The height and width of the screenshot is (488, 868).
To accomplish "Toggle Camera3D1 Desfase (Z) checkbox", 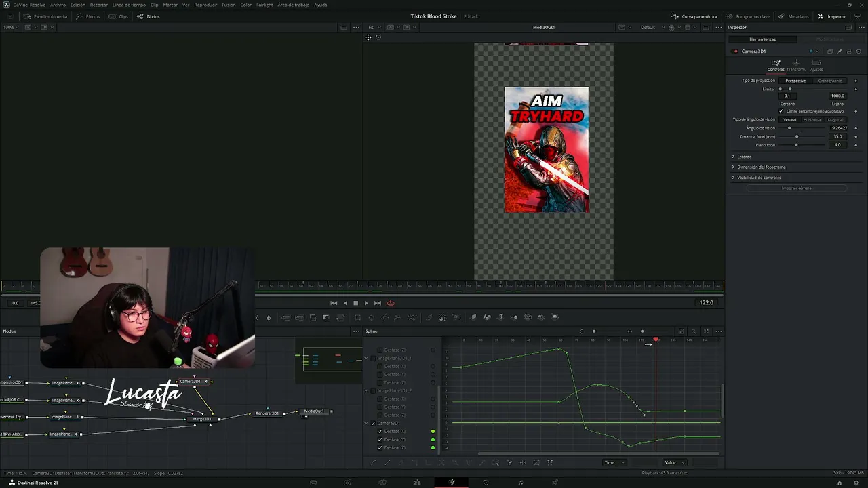I will (x=380, y=448).
